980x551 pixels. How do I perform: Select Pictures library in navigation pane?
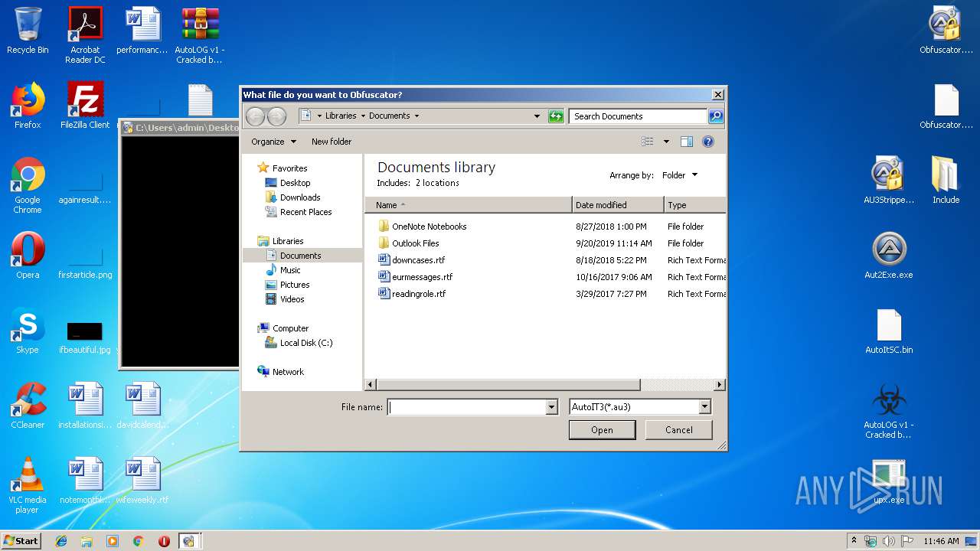tap(295, 285)
